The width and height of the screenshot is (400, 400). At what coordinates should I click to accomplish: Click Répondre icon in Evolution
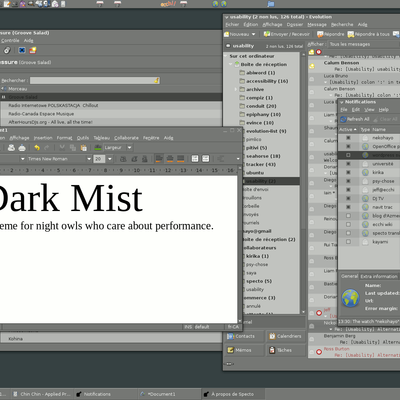[320, 34]
